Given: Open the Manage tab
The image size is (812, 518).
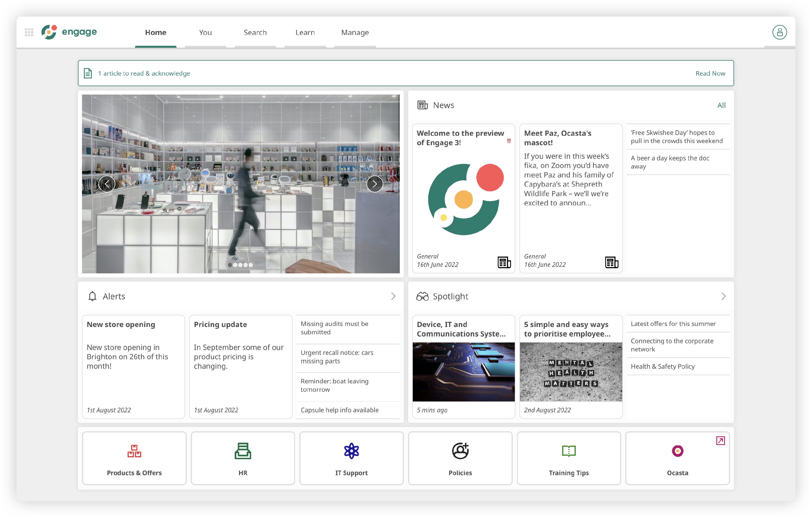Looking at the screenshot, I should pos(355,33).
